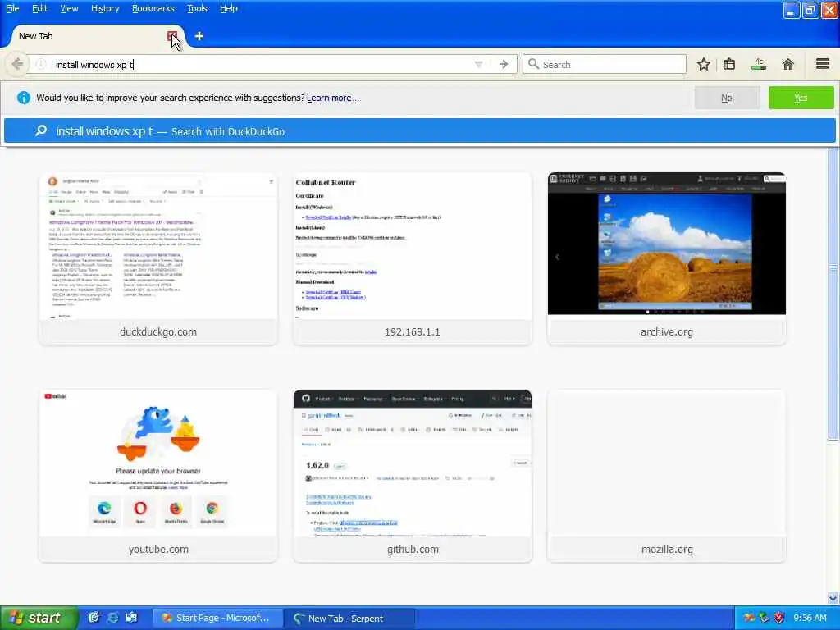Open the Windows start button
The height and width of the screenshot is (630, 840).
click(x=38, y=618)
